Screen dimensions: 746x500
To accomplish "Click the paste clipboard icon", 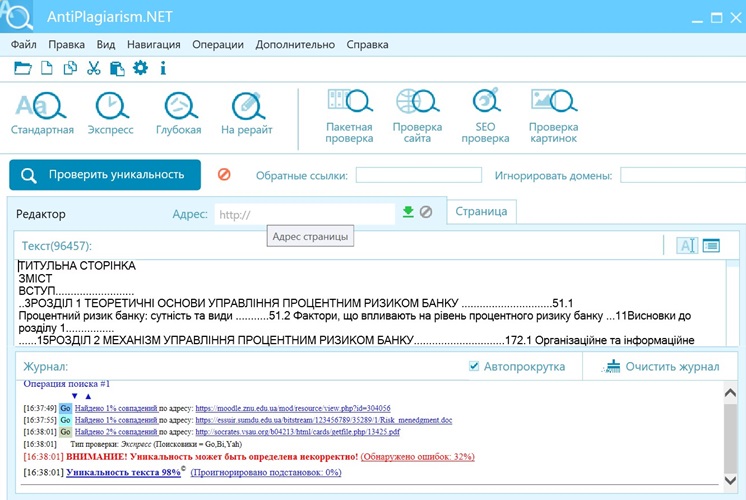I will pos(117,69).
